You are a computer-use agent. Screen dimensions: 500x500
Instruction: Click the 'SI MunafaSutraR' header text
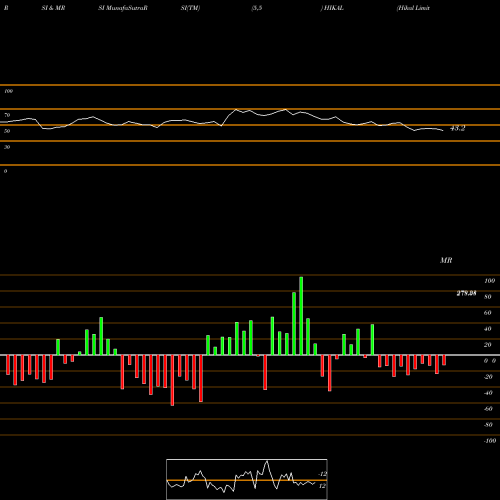pos(123,8)
